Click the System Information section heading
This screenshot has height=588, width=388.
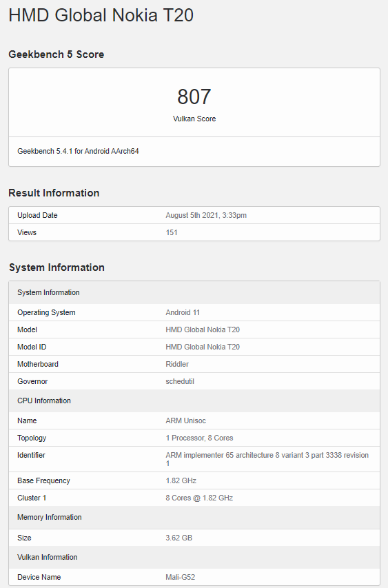[x=57, y=267]
